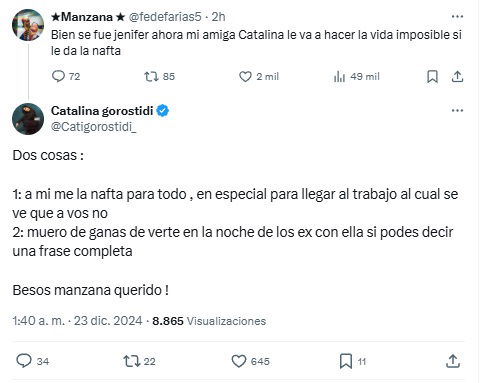Visit the @fedefarias5 handle link

[x=165, y=17]
